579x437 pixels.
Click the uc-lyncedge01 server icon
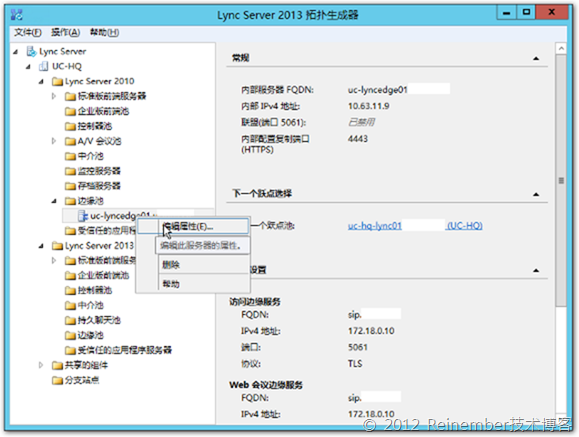[83, 216]
